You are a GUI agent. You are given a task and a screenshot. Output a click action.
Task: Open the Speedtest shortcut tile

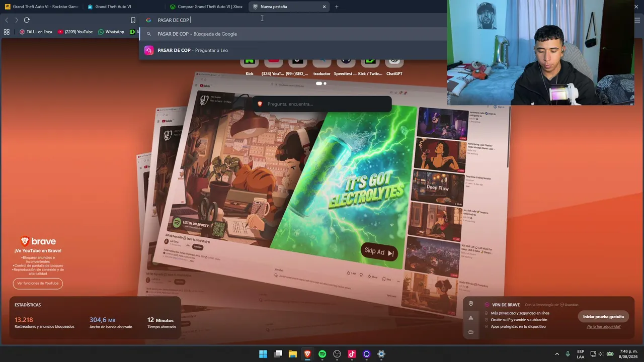tap(346, 66)
